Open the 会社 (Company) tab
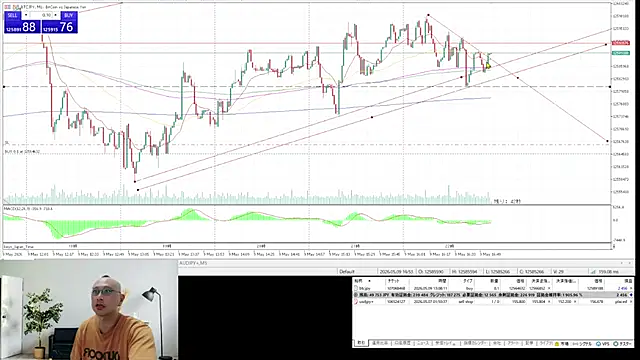 pos(496,343)
